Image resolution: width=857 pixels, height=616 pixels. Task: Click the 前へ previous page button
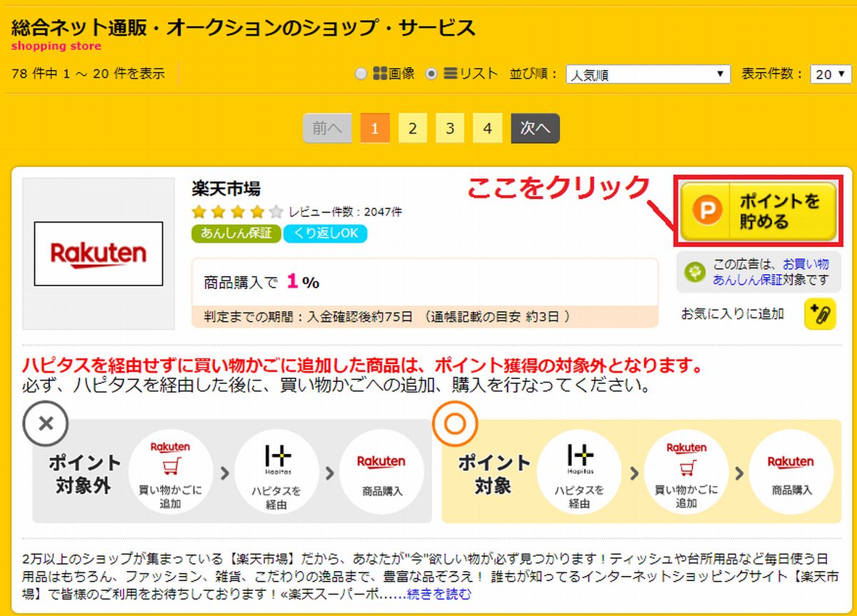pyautogui.click(x=327, y=128)
